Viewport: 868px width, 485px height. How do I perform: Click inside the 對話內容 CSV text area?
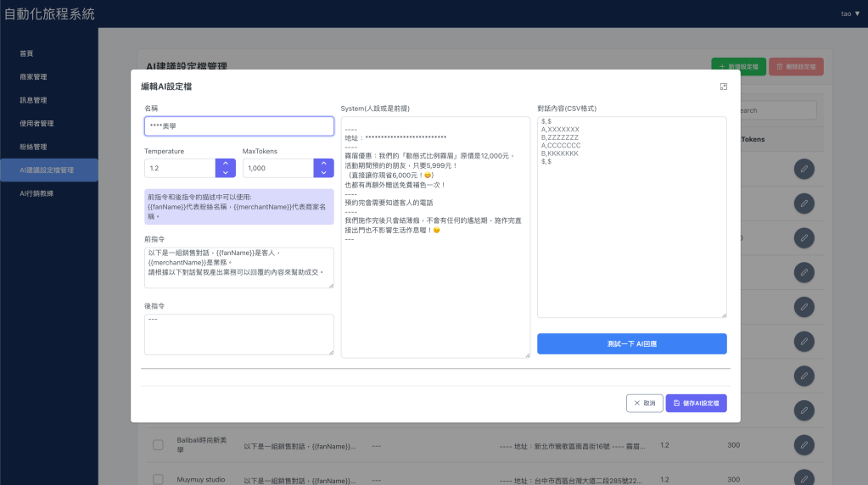(x=631, y=220)
